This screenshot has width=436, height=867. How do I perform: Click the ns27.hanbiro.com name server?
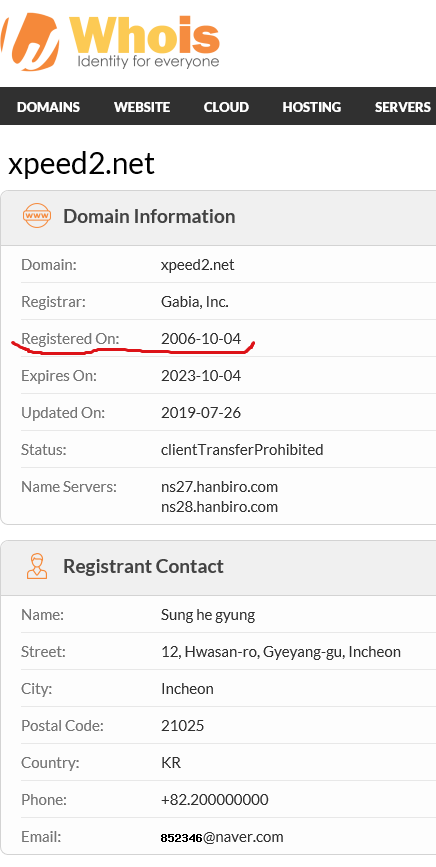pyautogui.click(x=219, y=487)
